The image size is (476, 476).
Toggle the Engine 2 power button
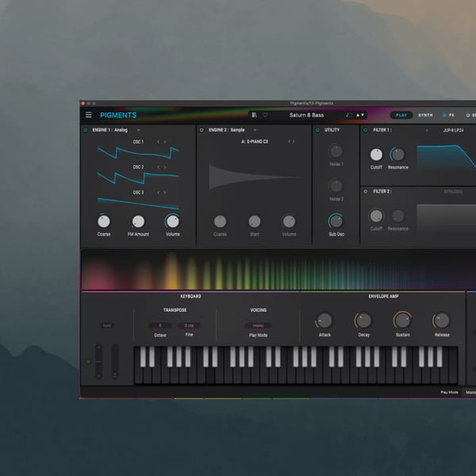click(x=202, y=130)
